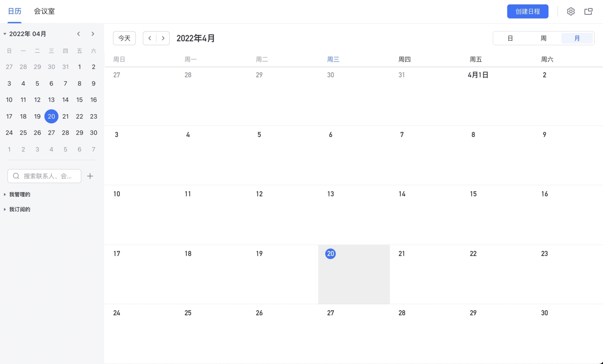Select date 30 in April mini calendar row
Viewport: 603px width, 364px height.
pyautogui.click(x=94, y=133)
